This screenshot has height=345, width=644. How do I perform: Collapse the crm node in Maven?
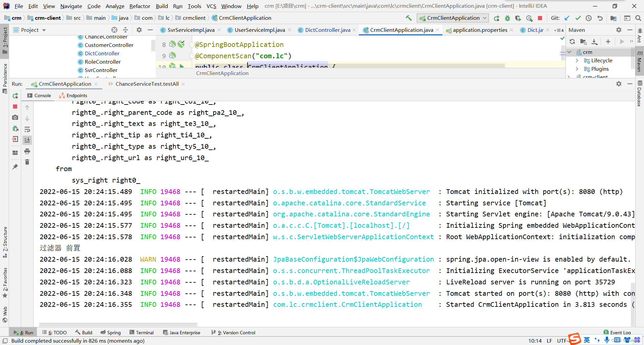[569, 52]
